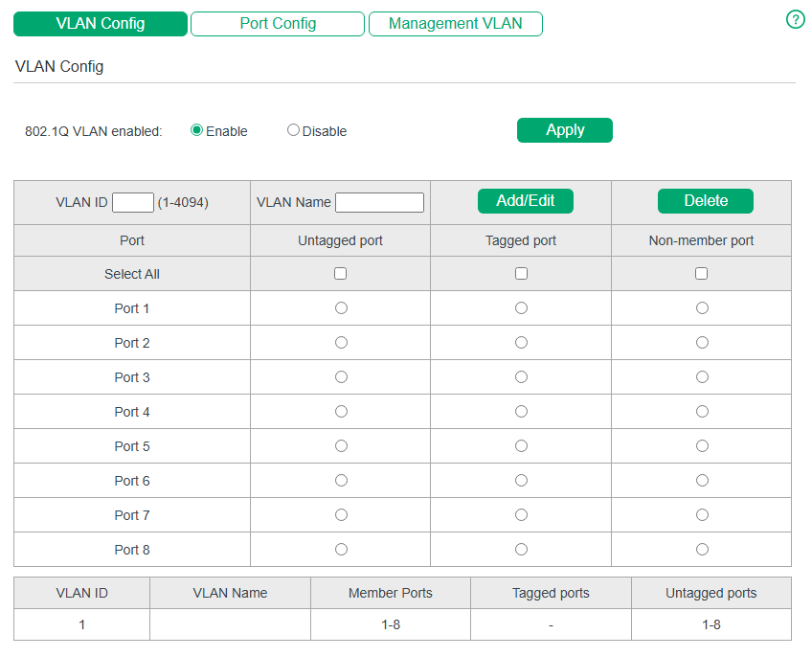Set Port 8 as Non-member port

pos(702,549)
